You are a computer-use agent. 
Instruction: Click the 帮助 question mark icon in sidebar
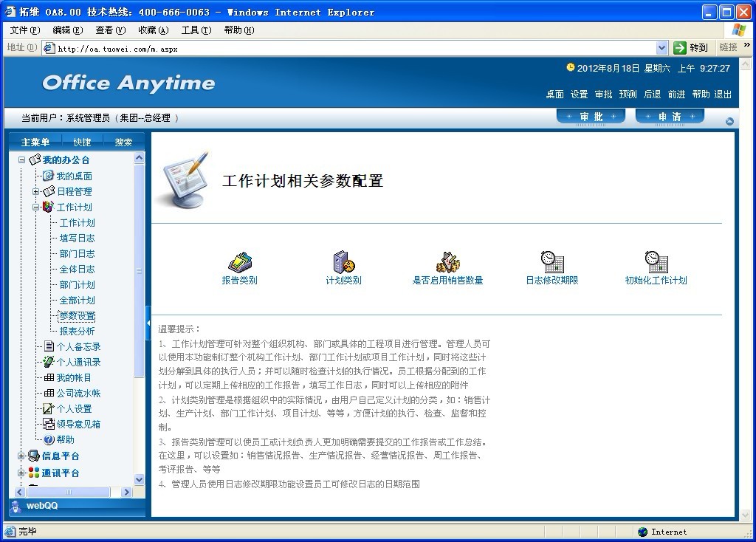point(49,440)
